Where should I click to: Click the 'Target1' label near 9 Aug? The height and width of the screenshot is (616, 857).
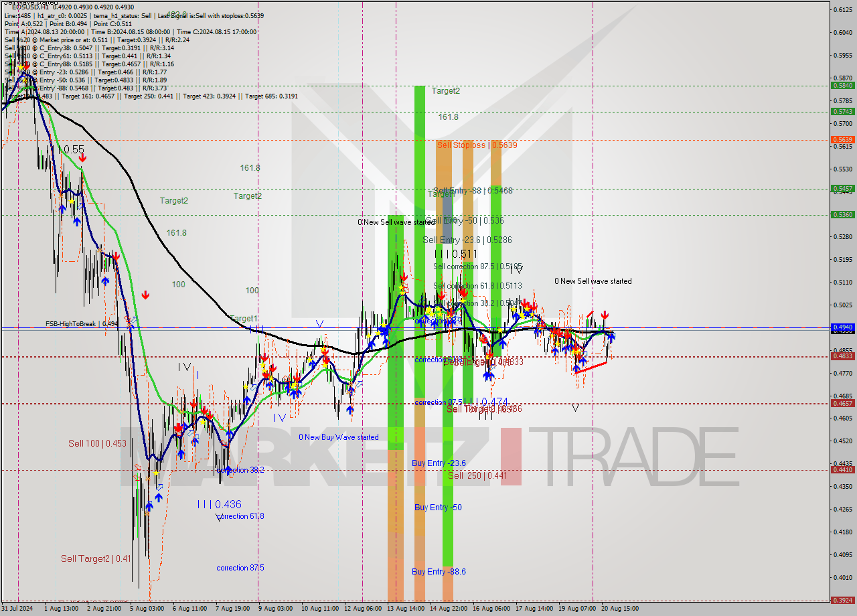tap(243, 319)
